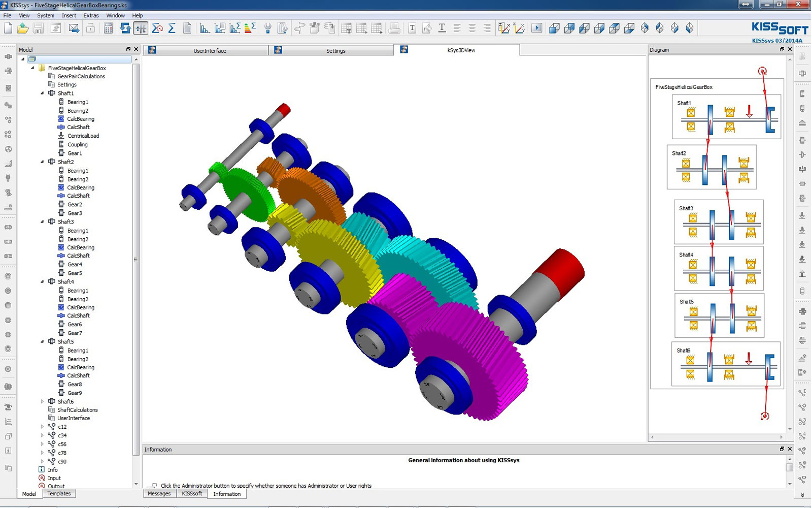This screenshot has width=812, height=508.
Task: Open the Extras menu
Action: point(91,15)
